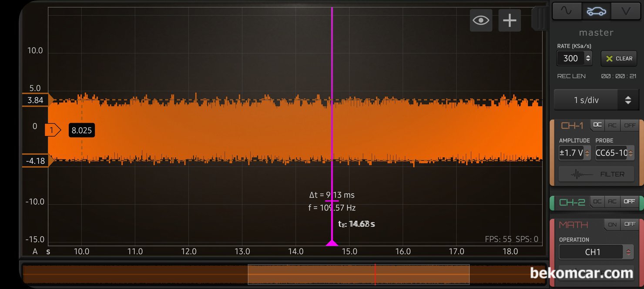Click the magenta time cursor handle at the bottom
This screenshot has width=644, height=289.
click(332, 242)
